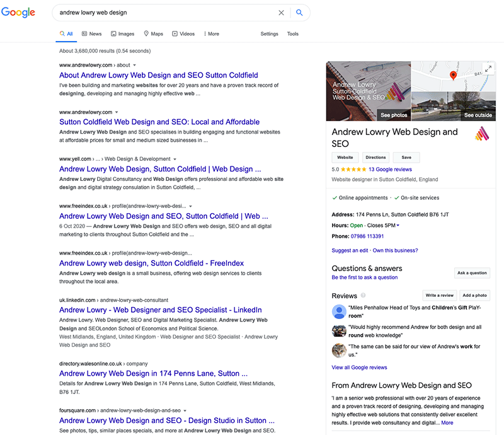Switch to the Images tab
The width and height of the screenshot is (504, 435).
tap(122, 34)
